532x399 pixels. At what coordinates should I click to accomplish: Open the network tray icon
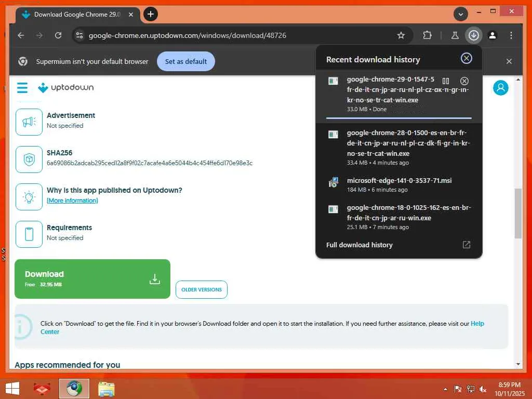pos(470,389)
